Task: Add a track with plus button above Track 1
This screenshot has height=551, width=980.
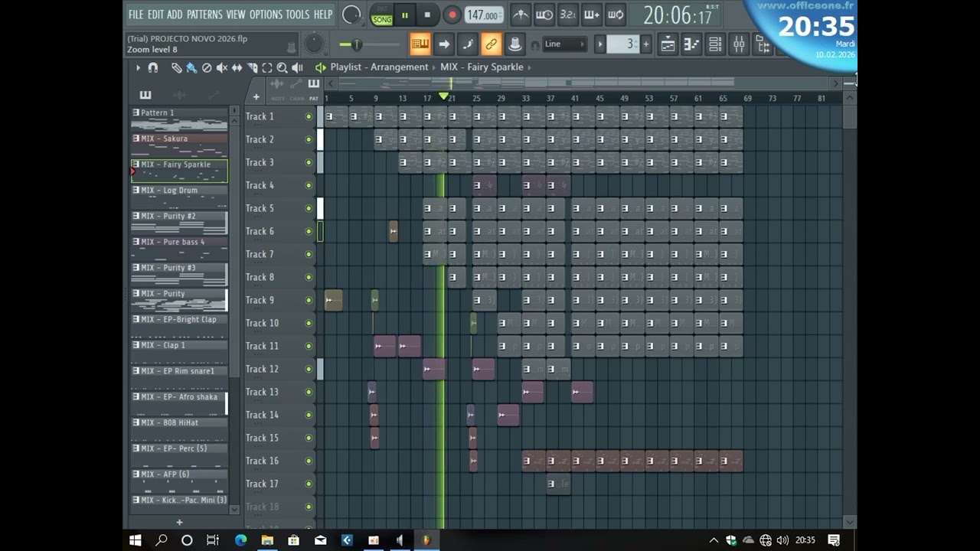Action: [x=256, y=97]
